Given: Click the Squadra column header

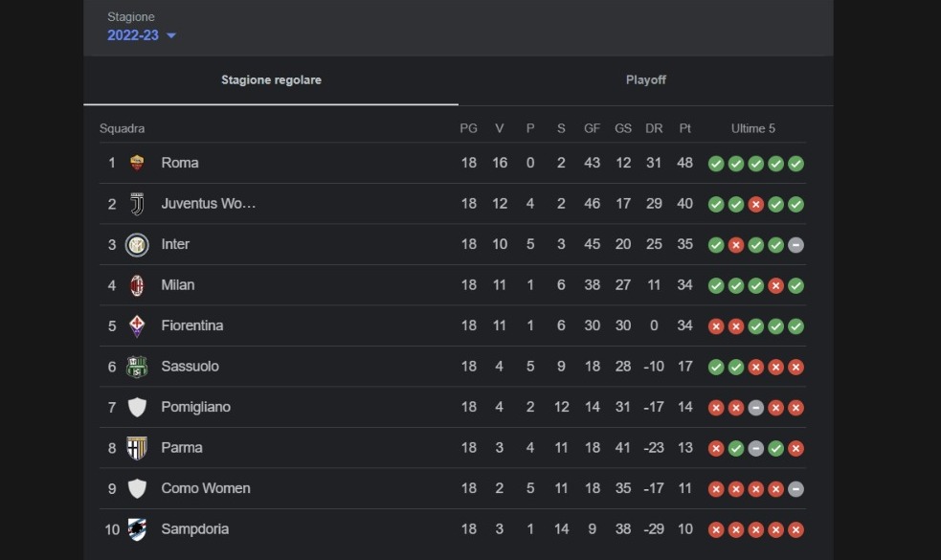Looking at the screenshot, I should [122, 127].
